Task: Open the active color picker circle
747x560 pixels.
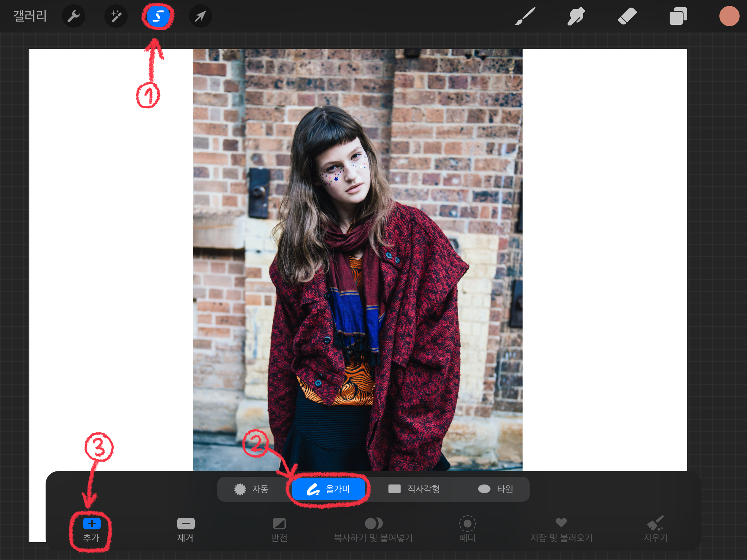Action: 729,16
